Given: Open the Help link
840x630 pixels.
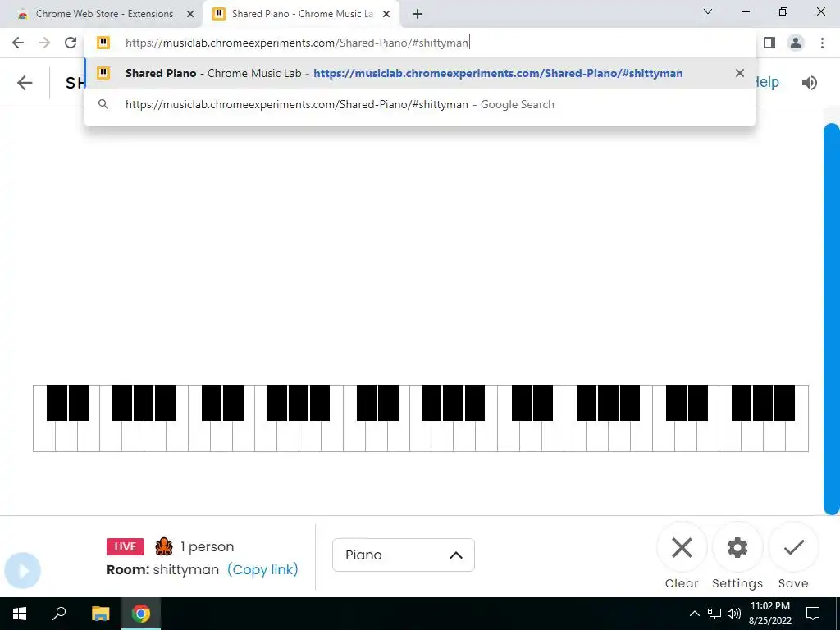Looking at the screenshot, I should coord(767,82).
